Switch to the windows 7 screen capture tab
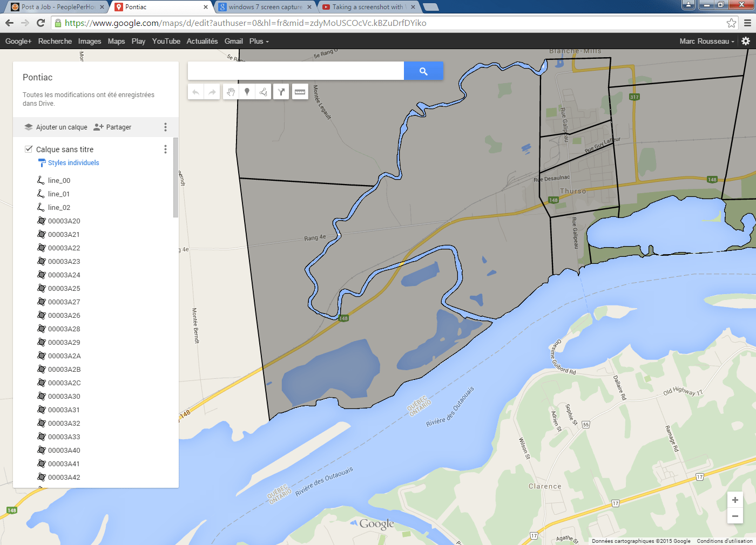Viewport: 756px width, 545px height. (x=265, y=8)
